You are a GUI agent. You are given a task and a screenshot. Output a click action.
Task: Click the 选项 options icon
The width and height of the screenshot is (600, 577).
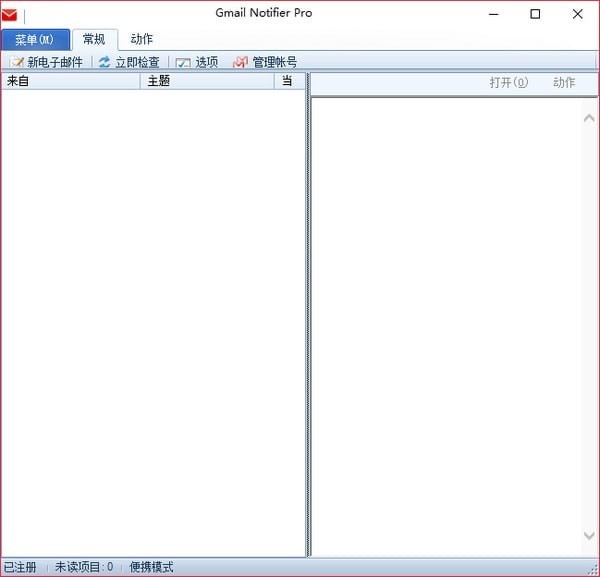point(183,62)
